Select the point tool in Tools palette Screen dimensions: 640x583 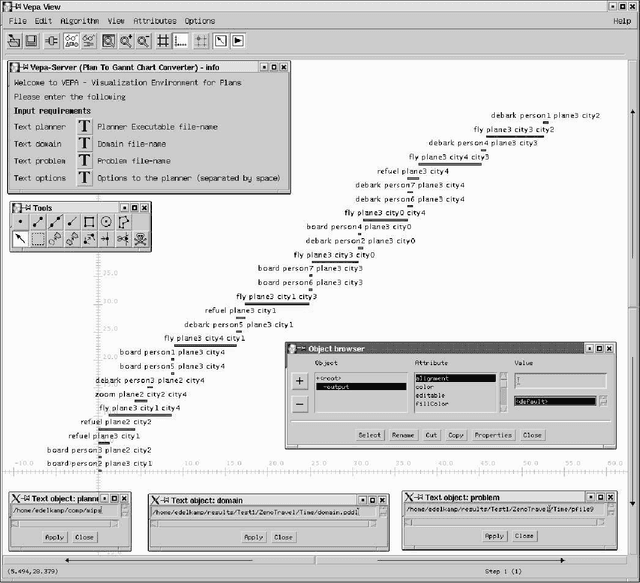pyautogui.click(x=21, y=222)
